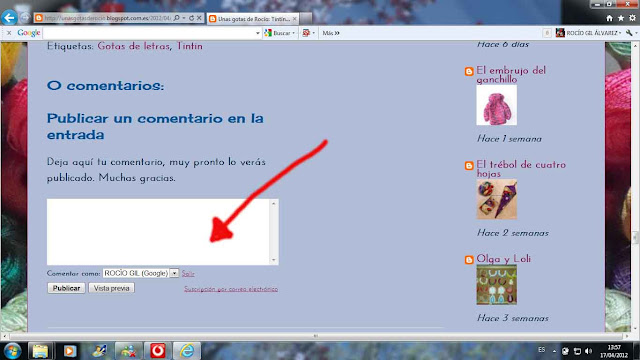Image resolution: width=640 pixels, height=360 pixels.
Task: Open 'Comentar como' ROCÍO GIL dropdown
Action: pos(140,273)
